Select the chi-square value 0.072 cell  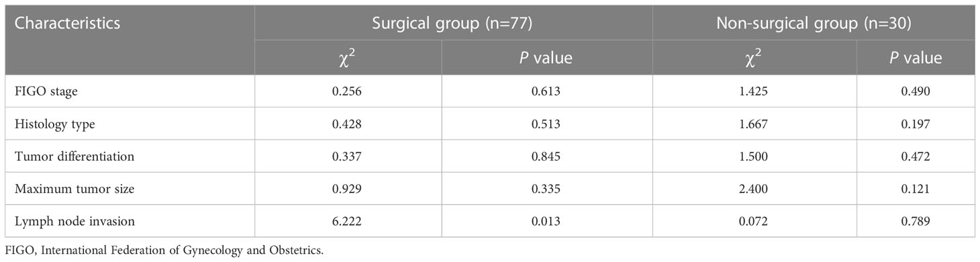754,221
